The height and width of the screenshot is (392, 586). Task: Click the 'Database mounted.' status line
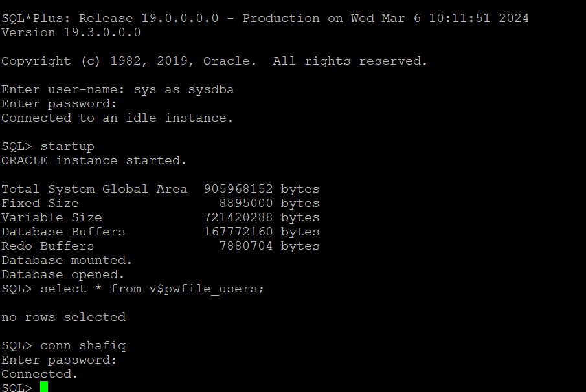click(67, 260)
